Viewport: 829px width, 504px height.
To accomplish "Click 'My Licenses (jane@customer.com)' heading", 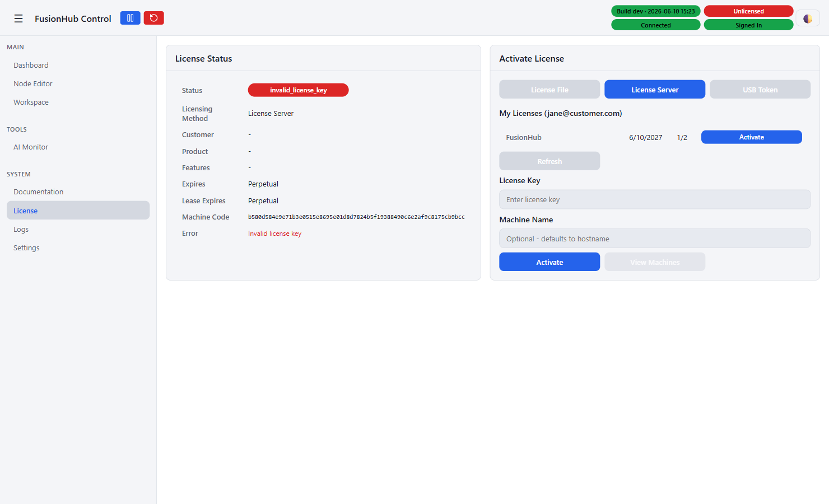I will coord(561,113).
